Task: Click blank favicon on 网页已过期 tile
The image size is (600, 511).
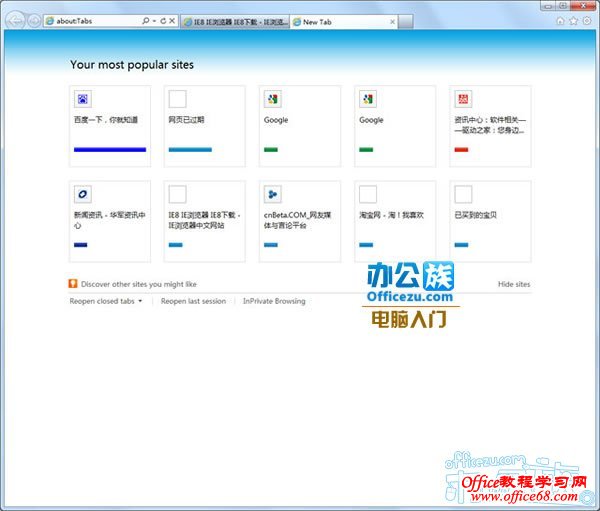Action: (x=178, y=99)
